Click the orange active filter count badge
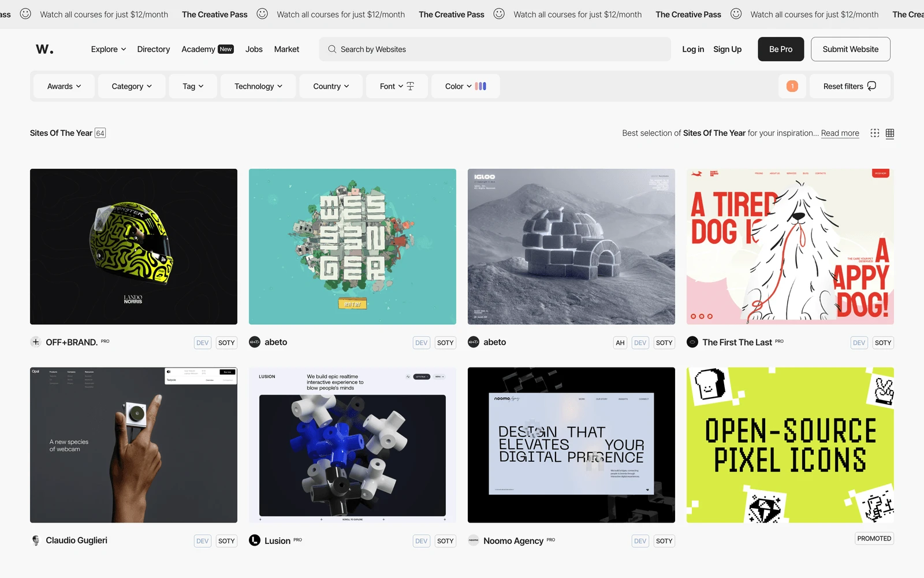The width and height of the screenshot is (924, 578). click(792, 86)
